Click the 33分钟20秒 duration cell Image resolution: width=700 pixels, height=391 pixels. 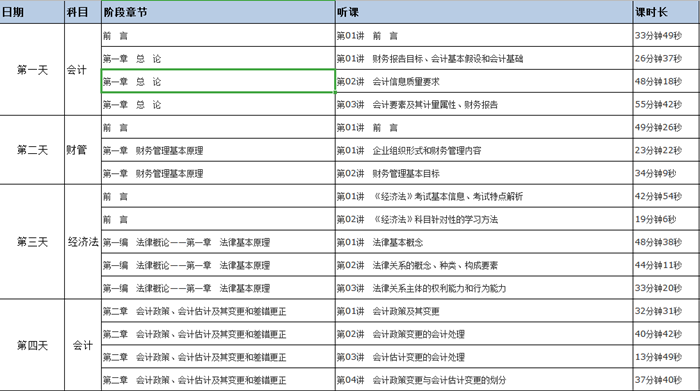[x=667, y=288]
